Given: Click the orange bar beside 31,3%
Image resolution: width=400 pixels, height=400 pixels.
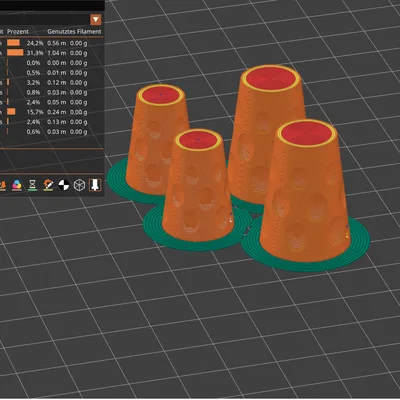Looking at the screenshot, I should pyautogui.click(x=15, y=53).
